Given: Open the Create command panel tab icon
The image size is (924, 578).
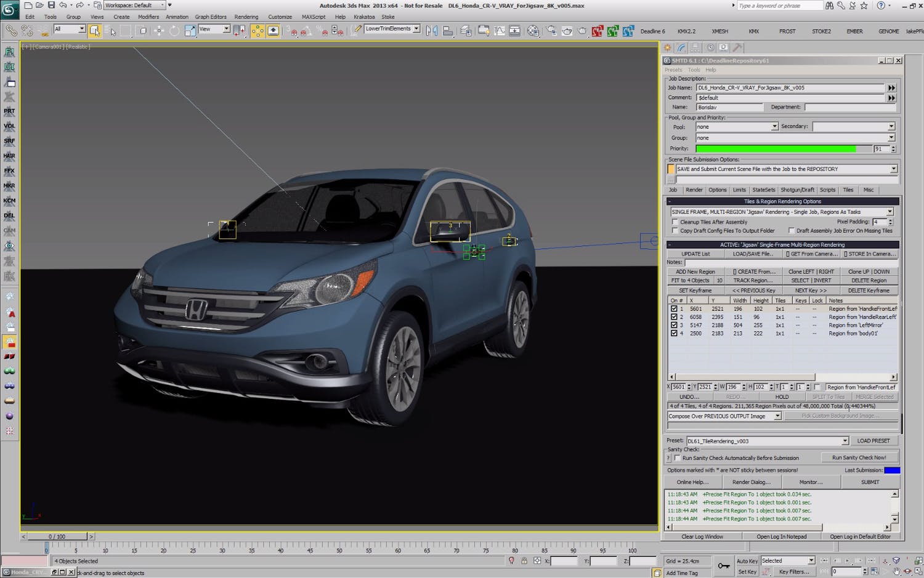Looking at the screenshot, I should point(668,47).
